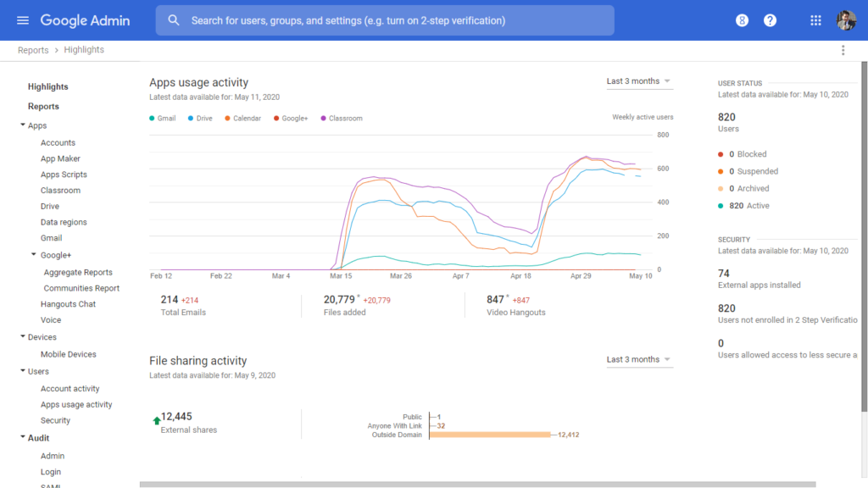Click the 74 External apps installed stat
The height and width of the screenshot is (488, 868).
[x=759, y=279]
